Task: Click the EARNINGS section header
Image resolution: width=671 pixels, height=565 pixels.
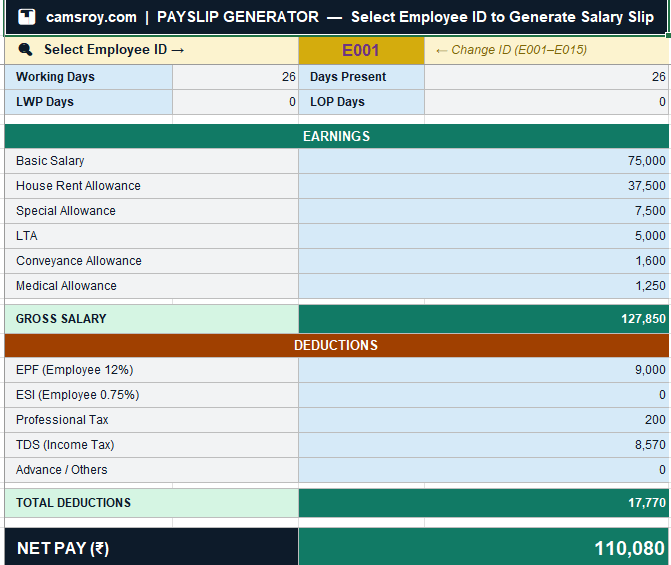Action: coord(336,136)
